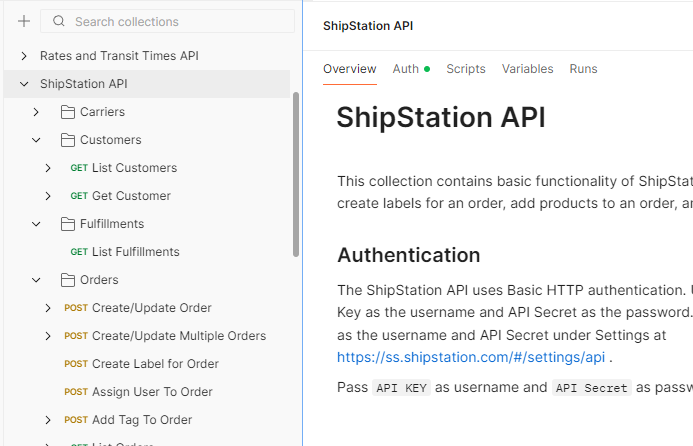The height and width of the screenshot is (446, 693).
Task: Expand Rates and Transit Times API collection
Action: tap(24, 56)
